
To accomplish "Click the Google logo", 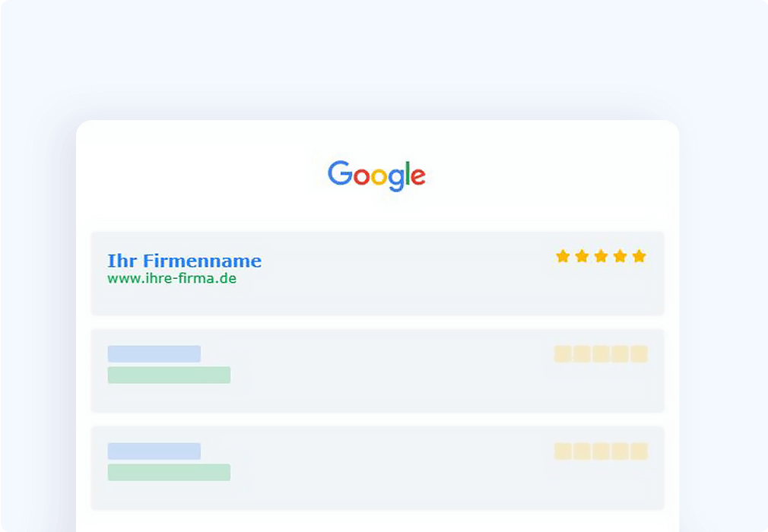I will (376, 175).
